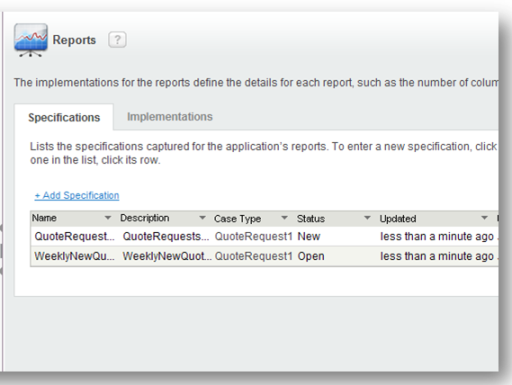
Task: Click the WeeklyNewQuot... description cell
Action: click(167, 256)
